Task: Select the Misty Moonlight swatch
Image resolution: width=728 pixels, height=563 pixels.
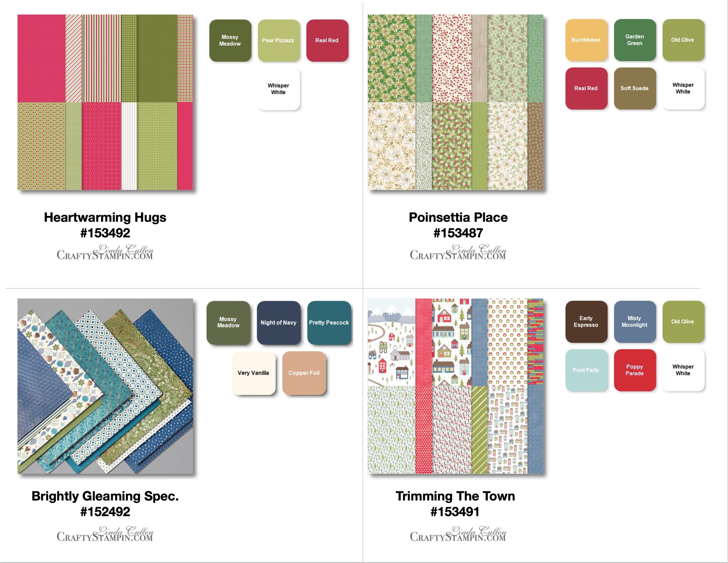Action: click(x=635, y=322)
